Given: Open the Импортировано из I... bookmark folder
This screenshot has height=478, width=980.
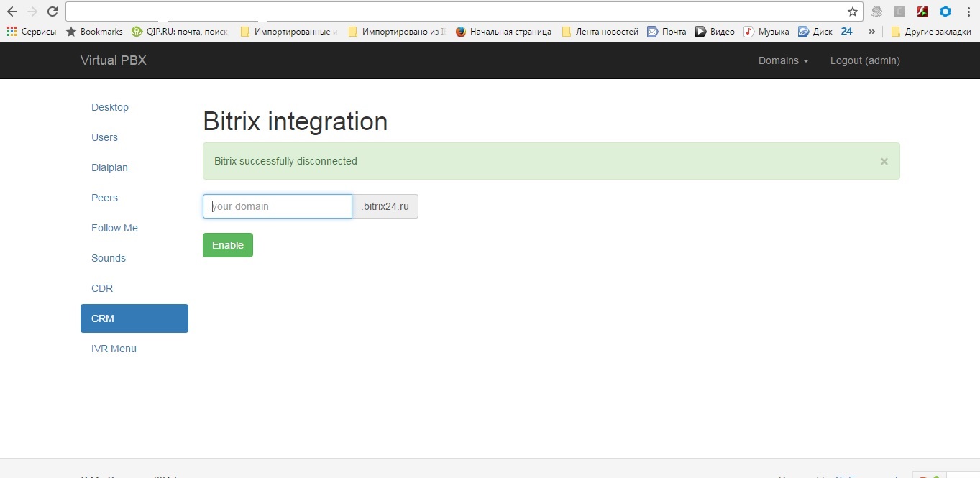Looking at the screenshot, I should (397, 32).
